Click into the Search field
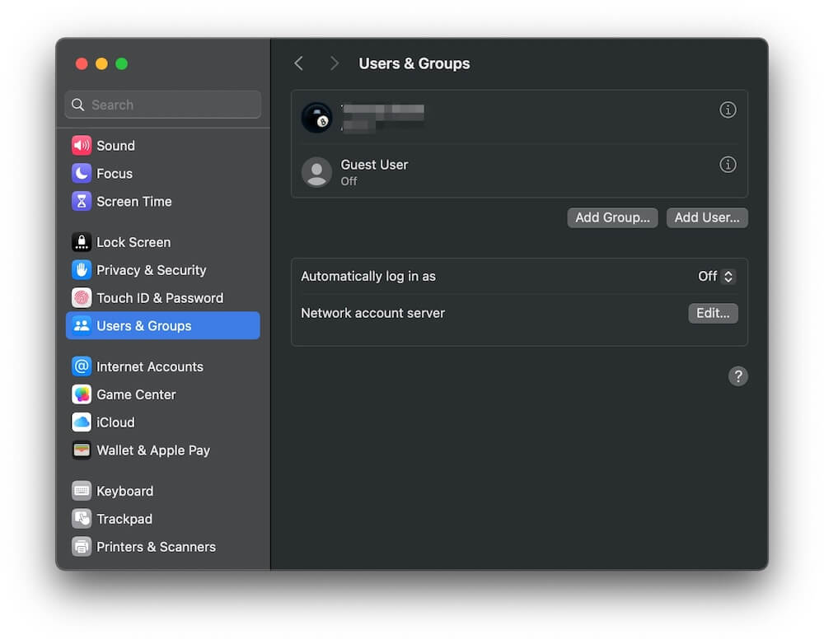Image resolution: width=824 pixels, height=644 pixels. point(163,105)
